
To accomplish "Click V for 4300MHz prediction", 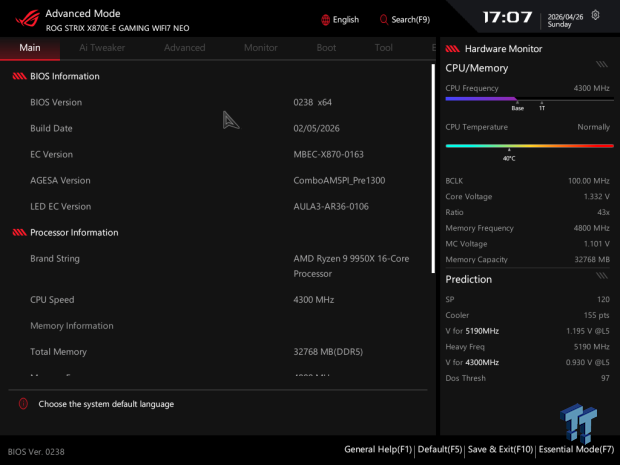I will point(527,363).
